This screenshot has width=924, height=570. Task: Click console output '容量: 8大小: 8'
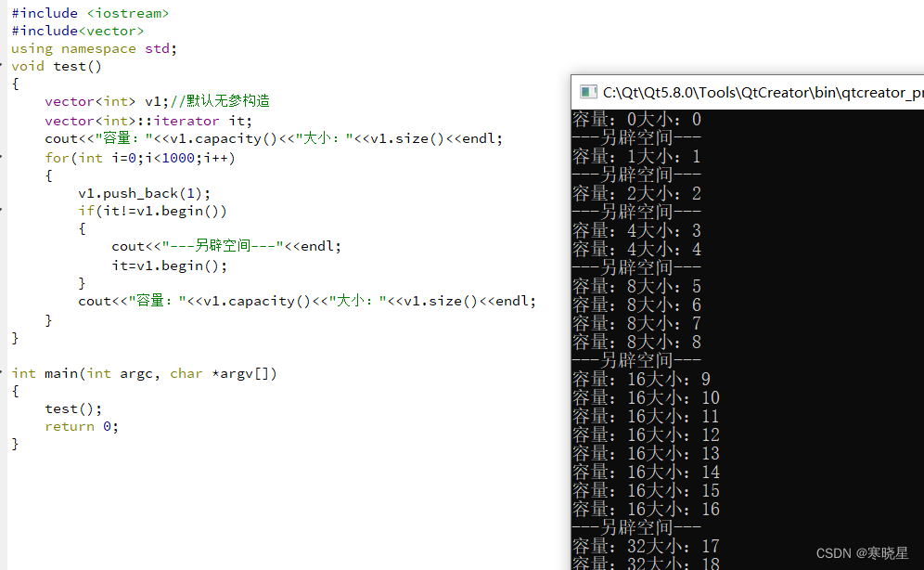coord(637,343)
